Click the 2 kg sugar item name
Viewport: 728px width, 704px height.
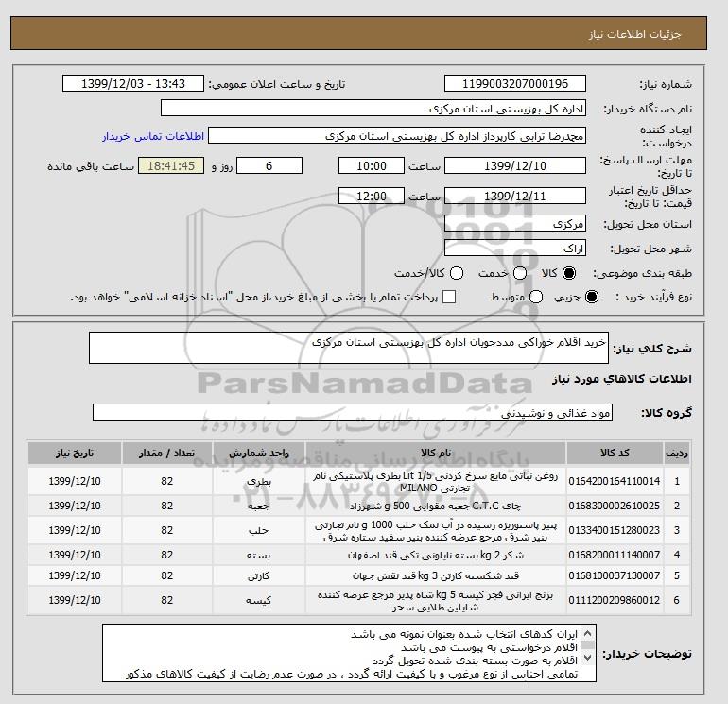pyautogui.click(x=436, y=555)
